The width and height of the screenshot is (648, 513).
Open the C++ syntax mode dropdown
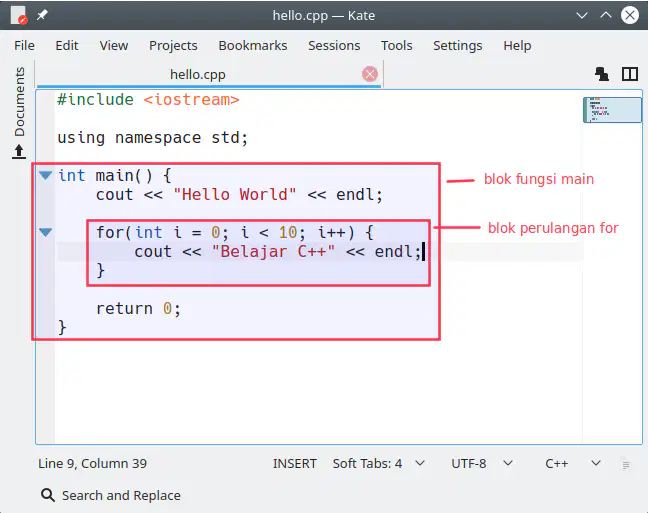573,463
